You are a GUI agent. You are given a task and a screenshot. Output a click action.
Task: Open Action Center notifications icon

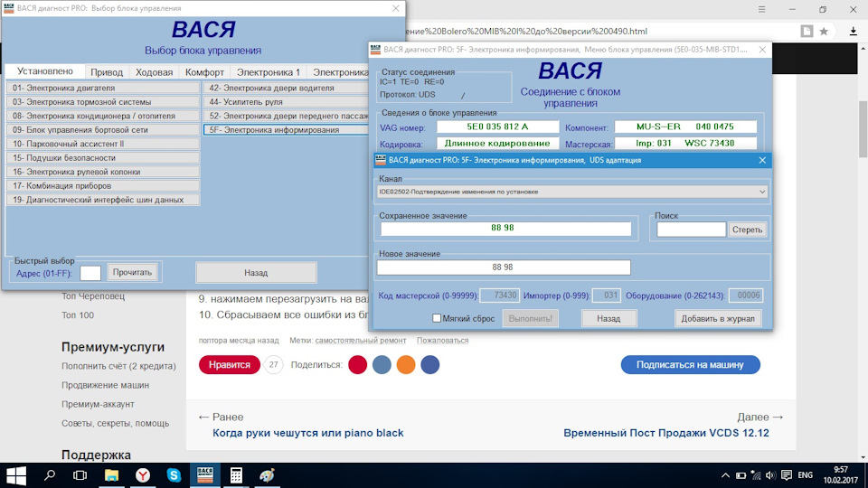(786, 475)
